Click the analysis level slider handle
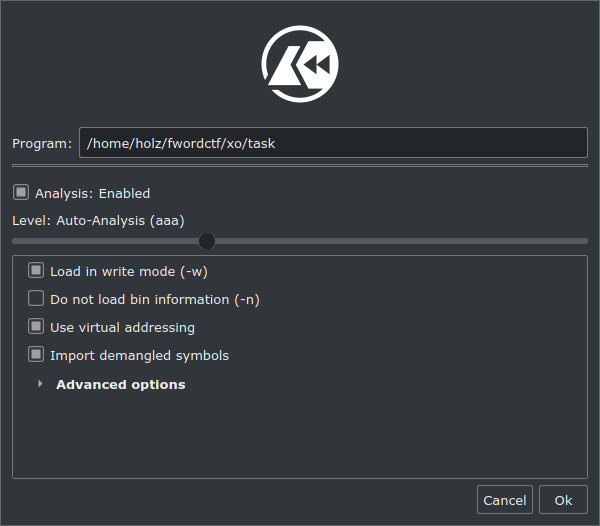This screenshot has height=526, width=600. pos(207,241)
